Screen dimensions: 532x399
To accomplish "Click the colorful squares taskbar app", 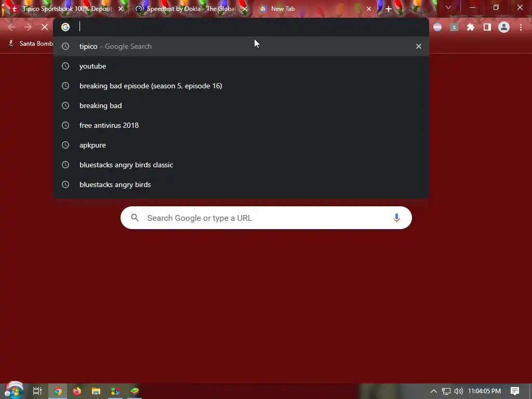I will pyautogui.click(x=115, y=391).
